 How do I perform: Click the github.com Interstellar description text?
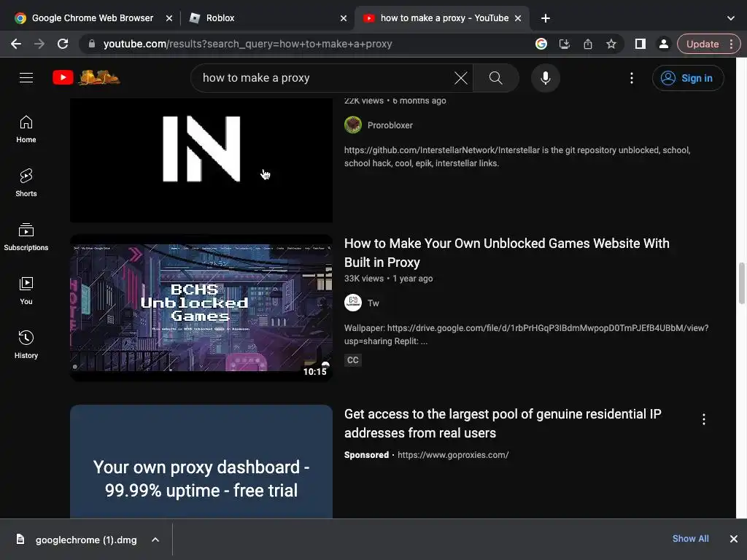pos(517,156)
